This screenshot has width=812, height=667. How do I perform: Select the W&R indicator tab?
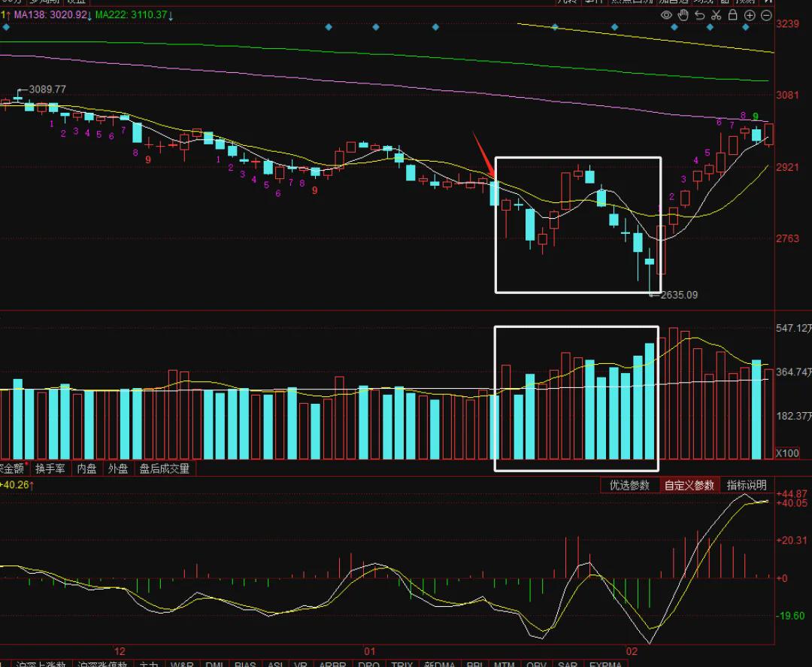tap(182, 664)
